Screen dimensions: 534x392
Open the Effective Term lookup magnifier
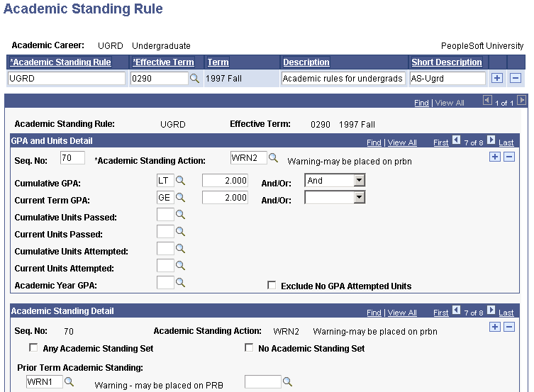(194, 78)
